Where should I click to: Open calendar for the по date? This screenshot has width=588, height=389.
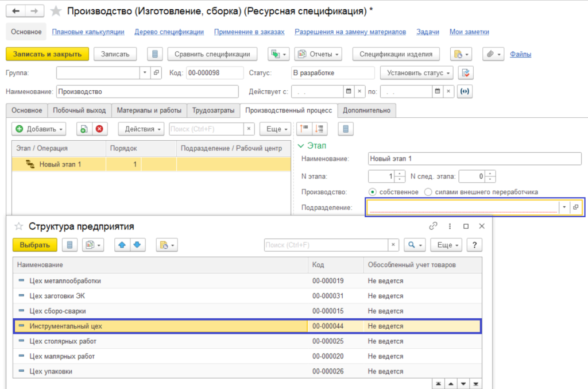click(x=437, y=91)
